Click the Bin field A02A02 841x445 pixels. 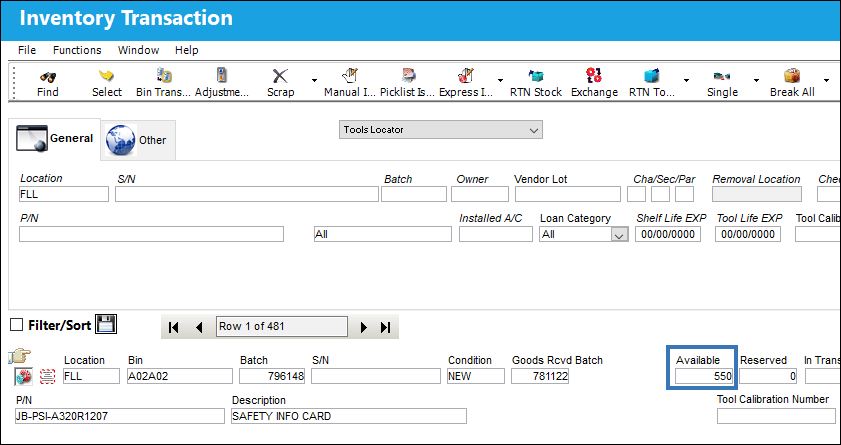pos(180,376)
